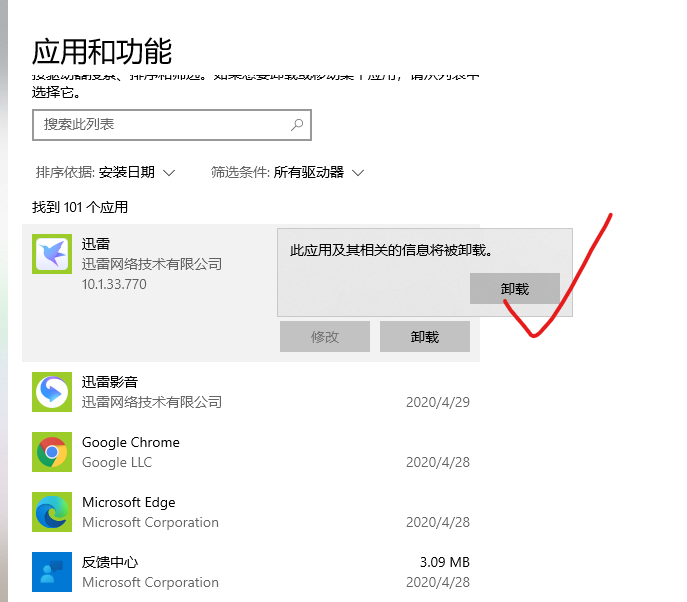Select the 反馈中心 app name
Image resolution: width=687 pixels, height=602 pixels.
click(110, 562)
